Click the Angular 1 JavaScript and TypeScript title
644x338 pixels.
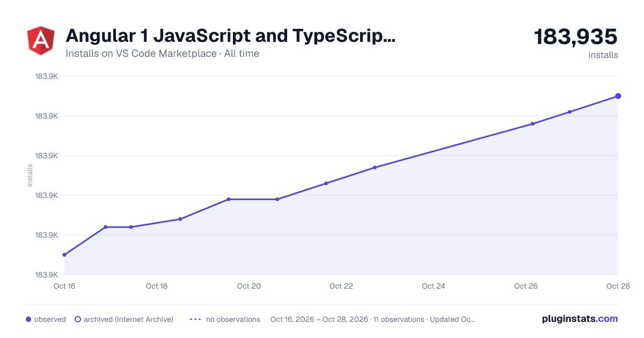coord(231,36)
